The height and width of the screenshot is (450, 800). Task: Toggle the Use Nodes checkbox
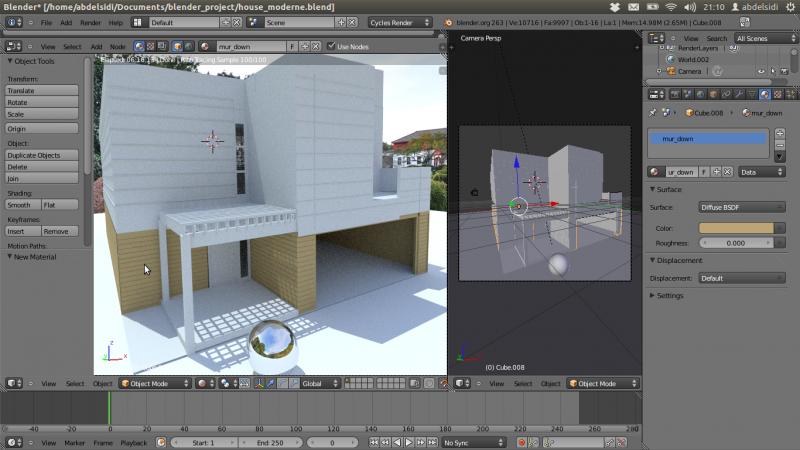(331, 46)
